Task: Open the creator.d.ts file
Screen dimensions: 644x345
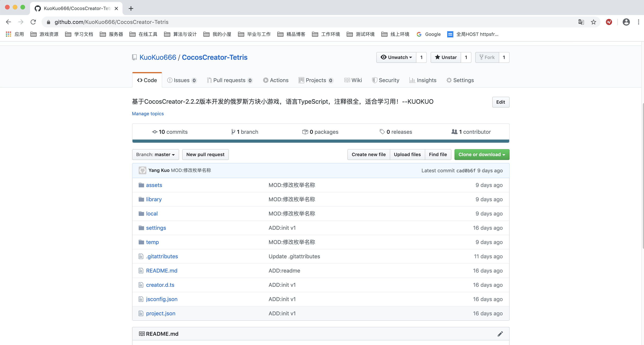Action: [x=160, y=285]
